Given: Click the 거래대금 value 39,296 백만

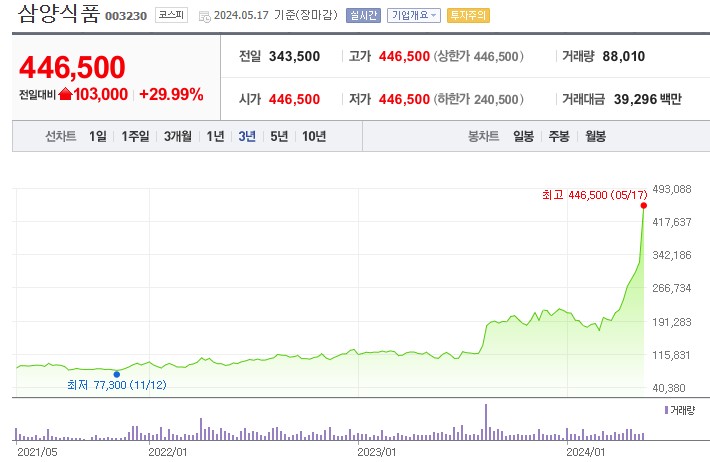Looking at the screenshot, I should [x=648, y=99].
